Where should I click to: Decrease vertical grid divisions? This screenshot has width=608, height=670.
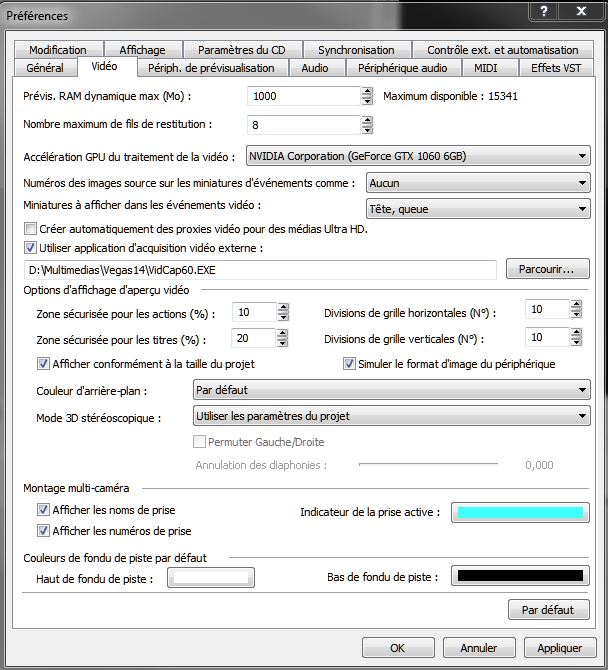click(576, 342)
